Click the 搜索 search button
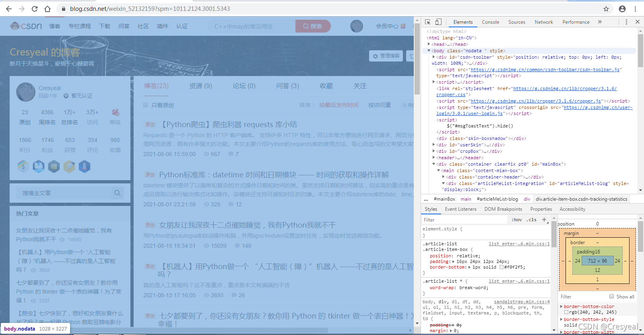Image resolution: width=644 pixels, height=335 pixels. (313, 26)
